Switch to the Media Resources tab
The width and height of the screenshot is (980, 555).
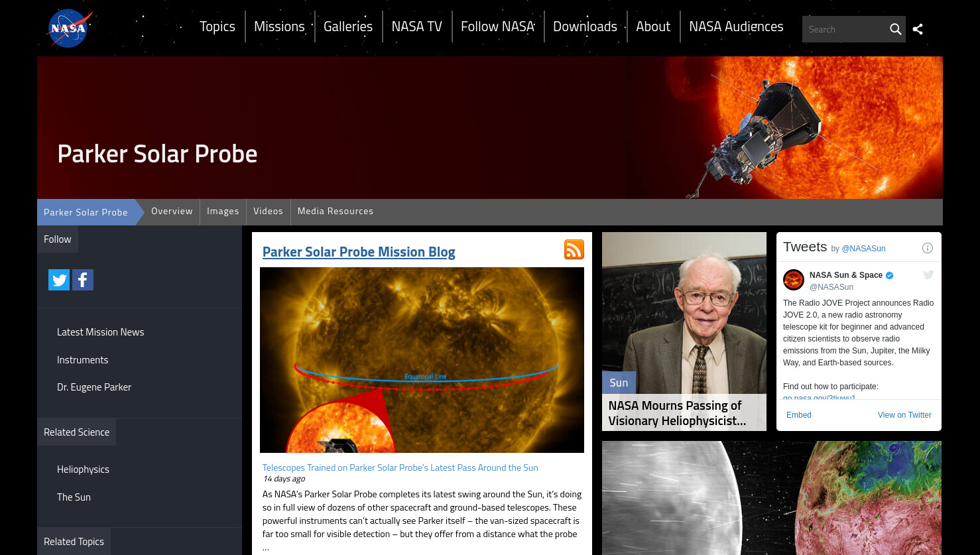tap(336, 212)
